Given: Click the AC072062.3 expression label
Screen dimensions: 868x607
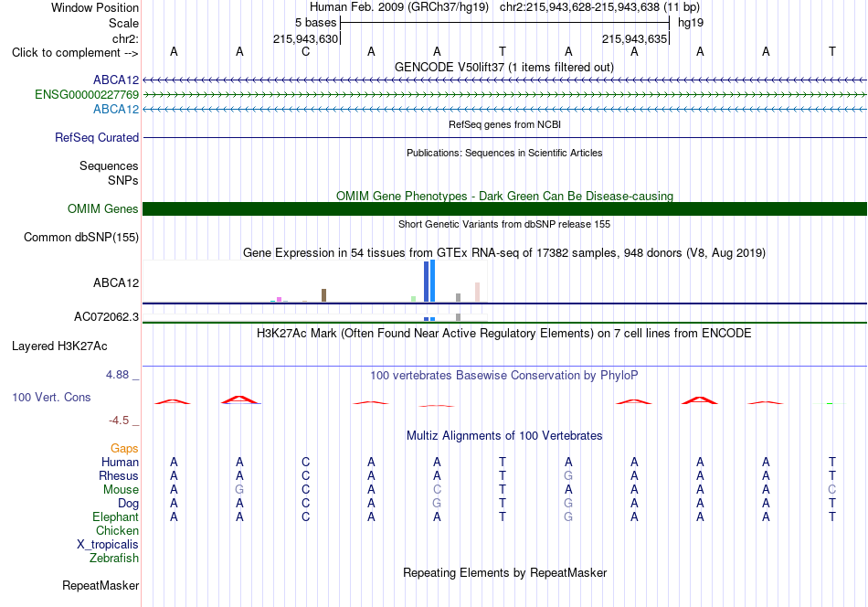Looking at the screenshot, I should (x=106, y=317).
